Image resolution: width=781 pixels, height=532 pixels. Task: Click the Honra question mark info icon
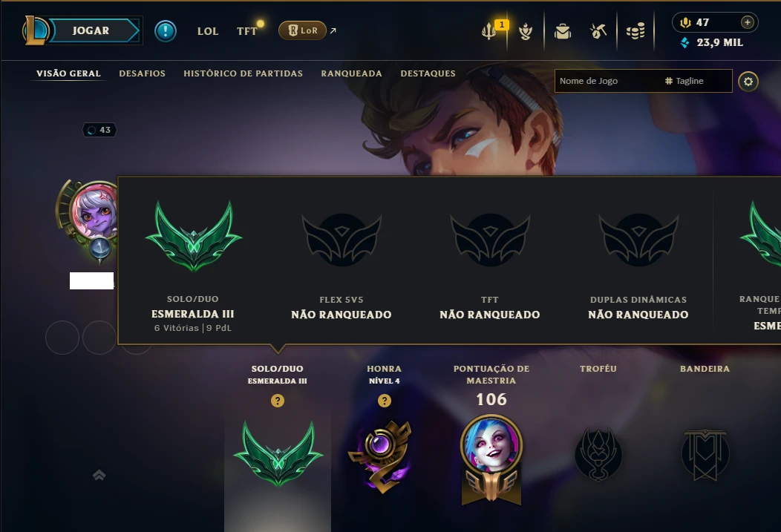click(x=384, y=401)
